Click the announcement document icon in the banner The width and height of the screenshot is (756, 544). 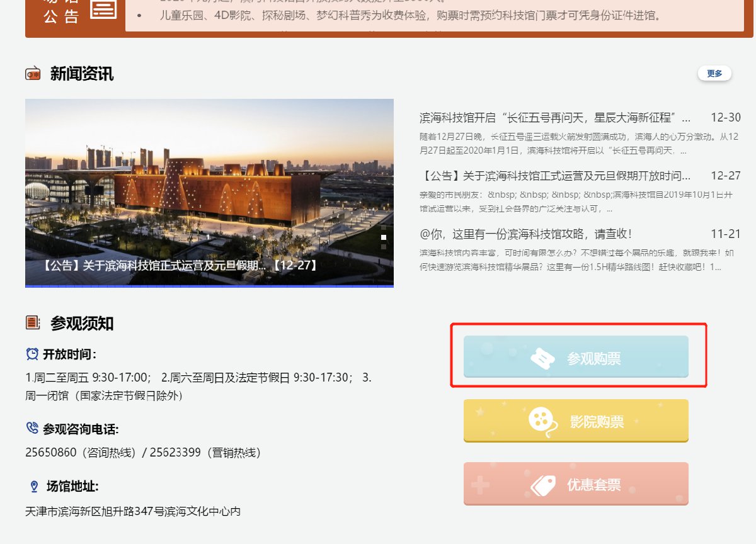click(x=103, y=8)
